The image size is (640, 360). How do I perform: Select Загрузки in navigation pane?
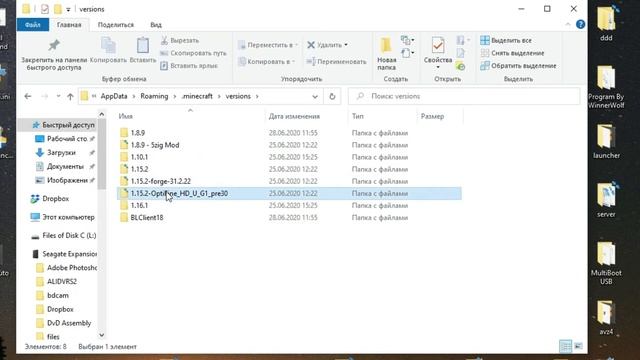(x=61, y=153)
